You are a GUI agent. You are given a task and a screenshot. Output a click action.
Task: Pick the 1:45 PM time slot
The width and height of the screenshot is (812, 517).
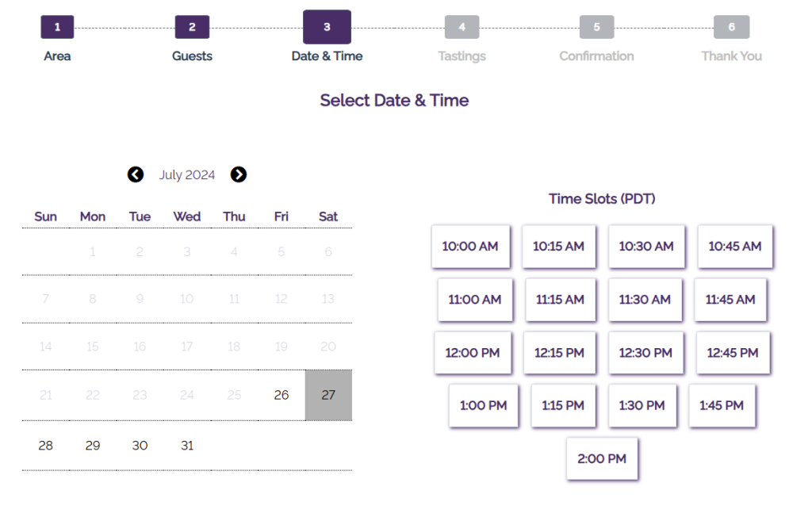coord(722,406)
